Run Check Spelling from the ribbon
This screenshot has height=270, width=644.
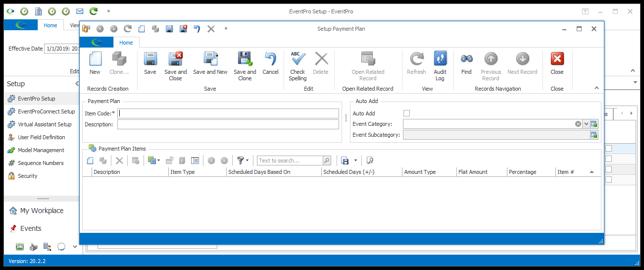[297, 66]
